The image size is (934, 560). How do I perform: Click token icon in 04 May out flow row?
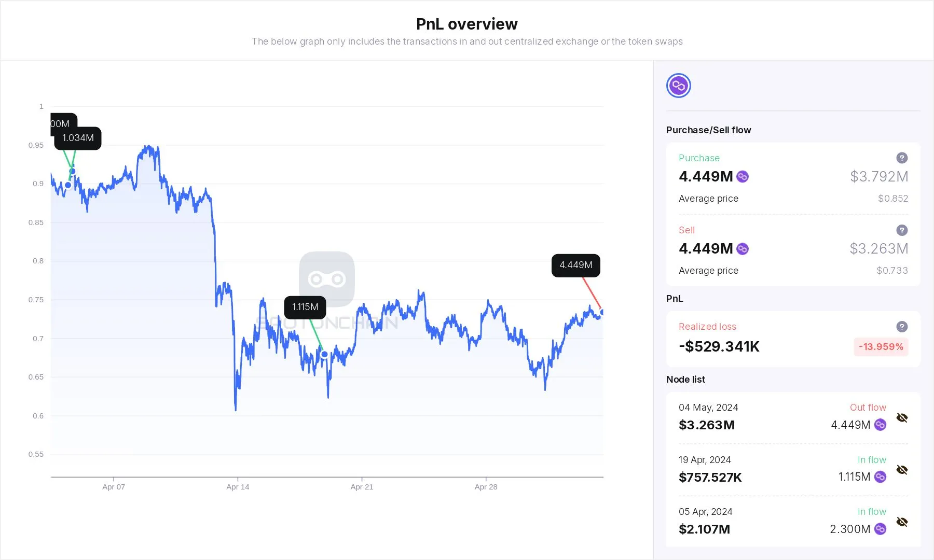pos(880,425)
